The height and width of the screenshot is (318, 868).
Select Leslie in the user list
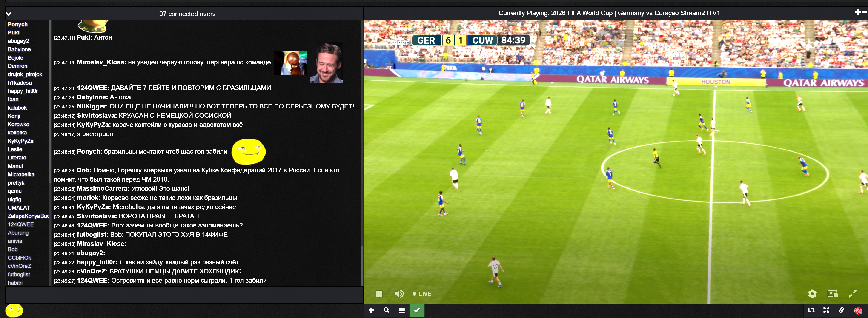coord(15,149)
